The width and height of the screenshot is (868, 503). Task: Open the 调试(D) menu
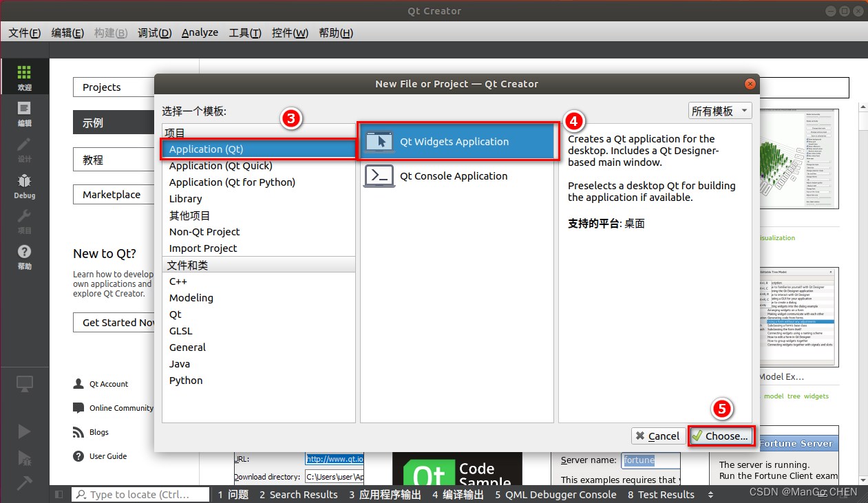click(154, 32)
